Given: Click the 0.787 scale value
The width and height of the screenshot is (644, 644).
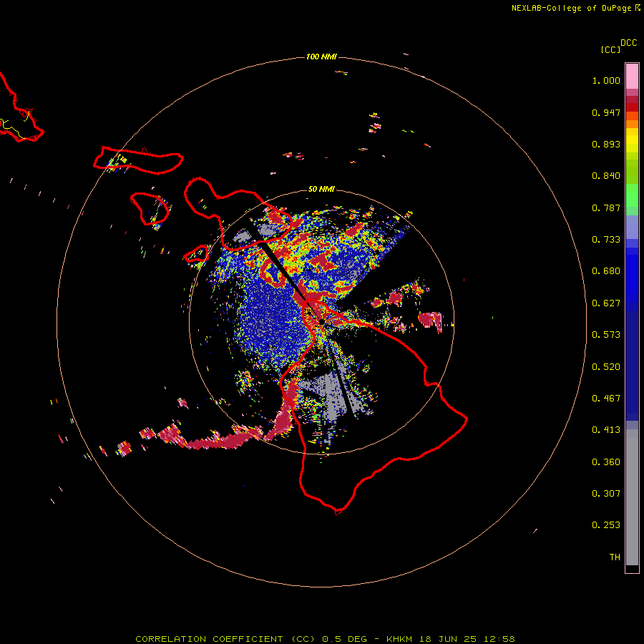Looking at the screenshot, I should [x=606, y=208].
